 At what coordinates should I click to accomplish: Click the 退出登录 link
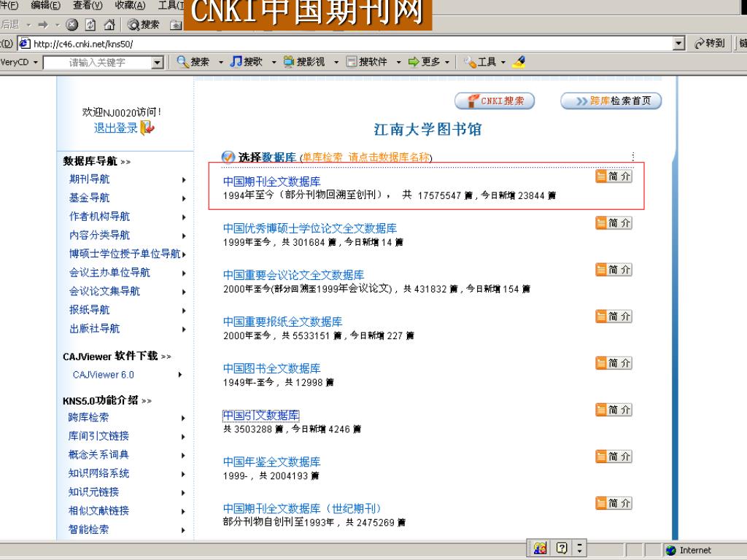116,128
